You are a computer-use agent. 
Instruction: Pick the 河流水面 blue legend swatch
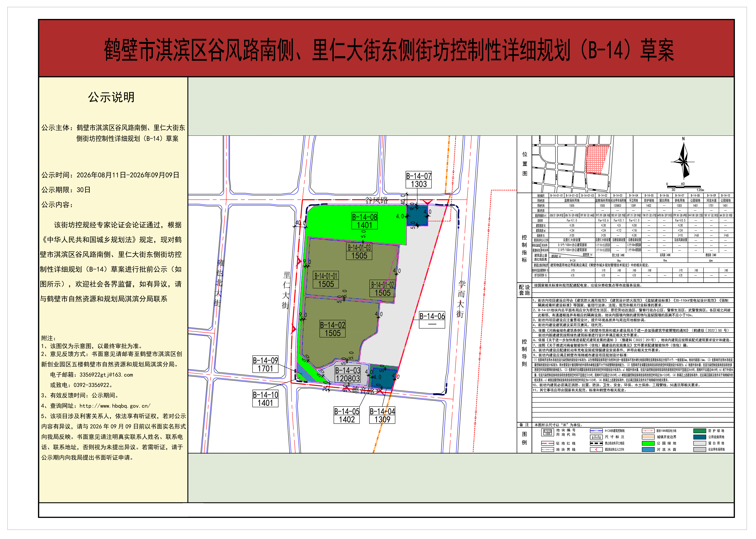click(x=648, y=450)
